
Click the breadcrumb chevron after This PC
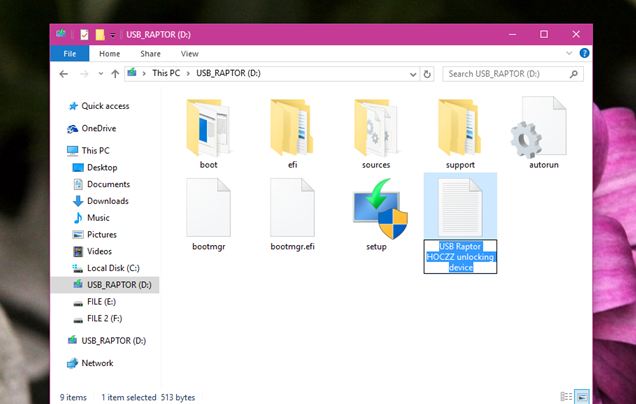click(x=188, y=74)
